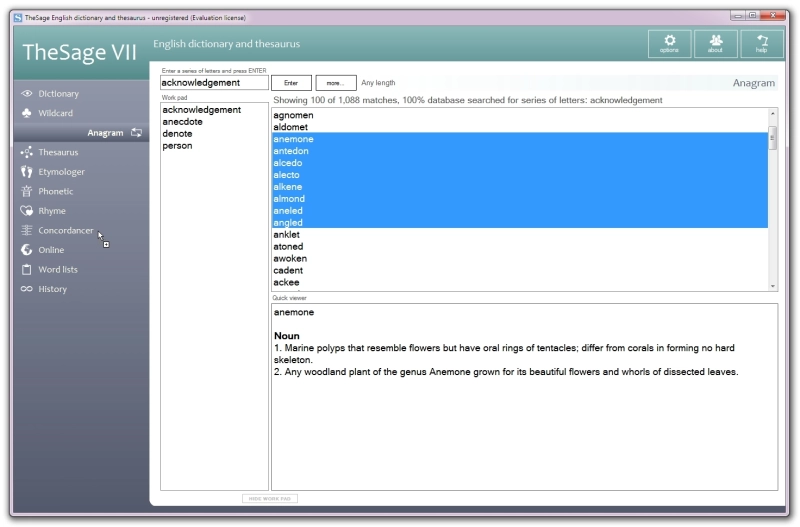Select 'alecto' in results list
This screenshot has width=800, height=527.
(520, 175)
